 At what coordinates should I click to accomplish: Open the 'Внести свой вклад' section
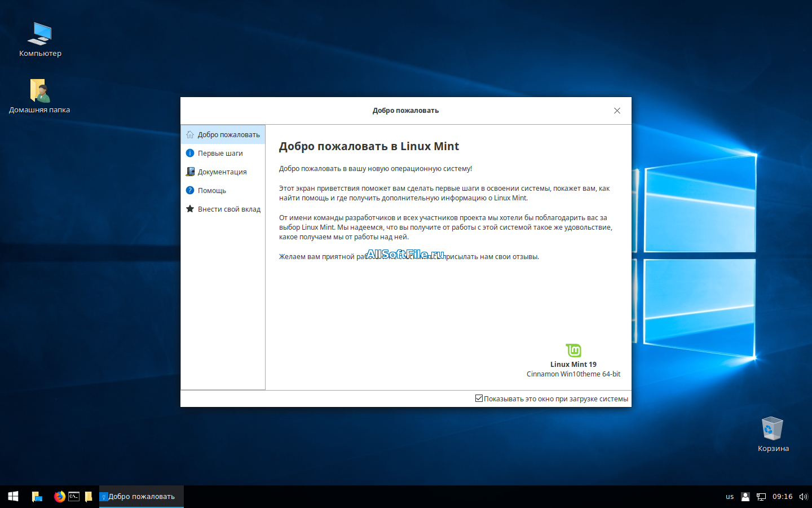(223, 209)
